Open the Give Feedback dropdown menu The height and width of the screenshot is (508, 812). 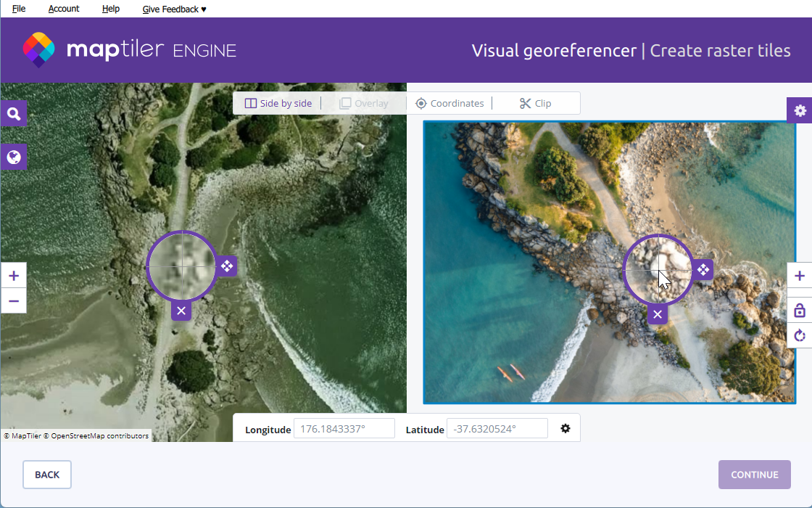pos(174,9)
